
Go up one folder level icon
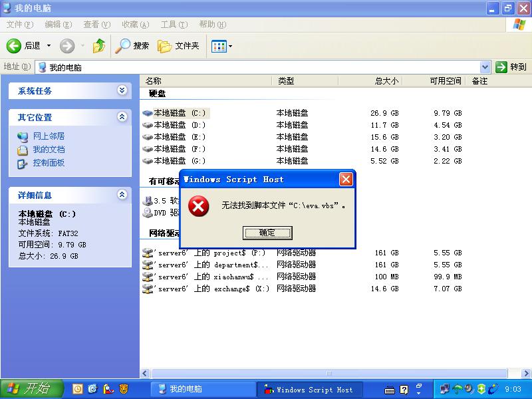[98, 46]
